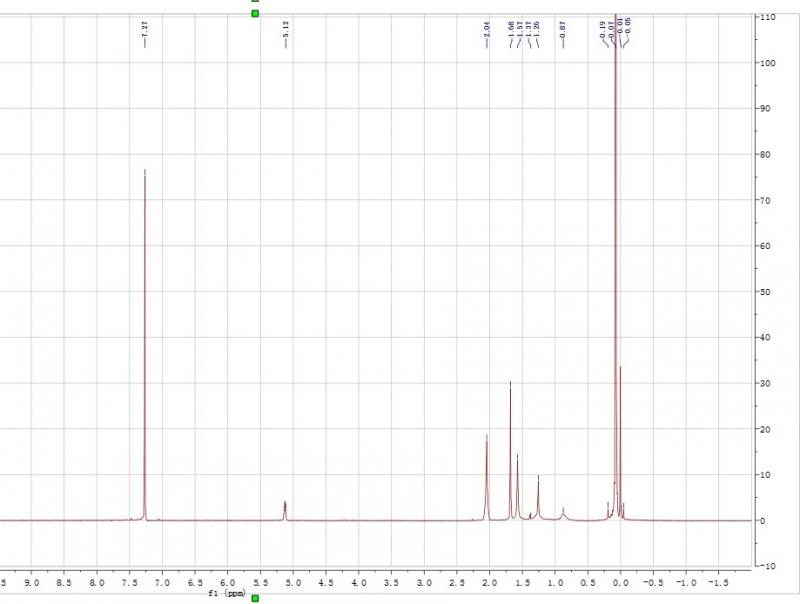Select the 5.12 peak label

(286, 29)
